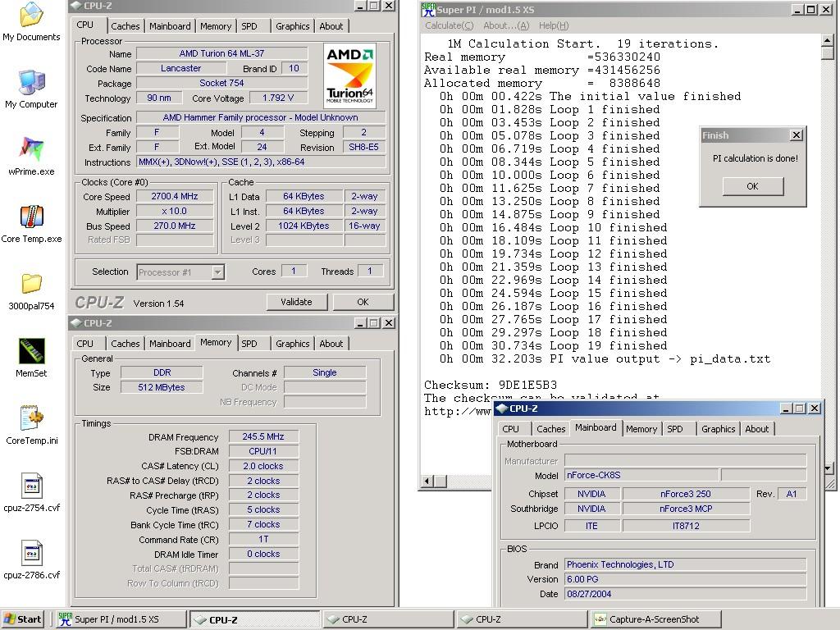
Task: Click the Phoenix Technologies, LTD brand value
Action: (685, 564)
